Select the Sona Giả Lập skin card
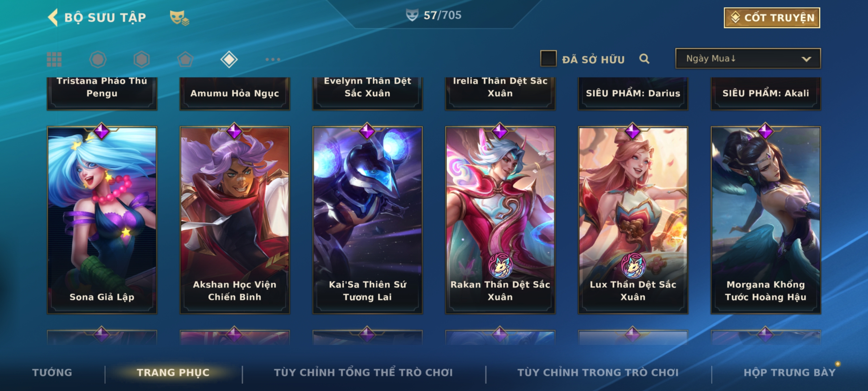 point(102,220)
